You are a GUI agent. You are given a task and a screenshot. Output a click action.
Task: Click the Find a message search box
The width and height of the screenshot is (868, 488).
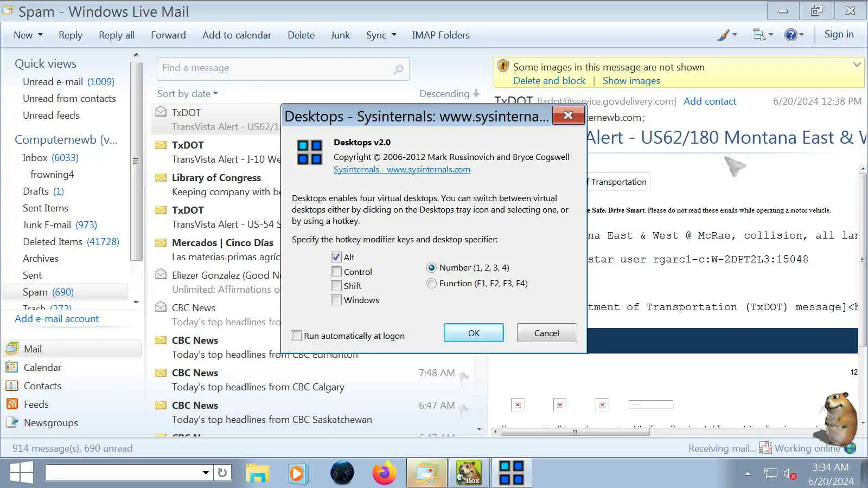[x=283, y=68]
